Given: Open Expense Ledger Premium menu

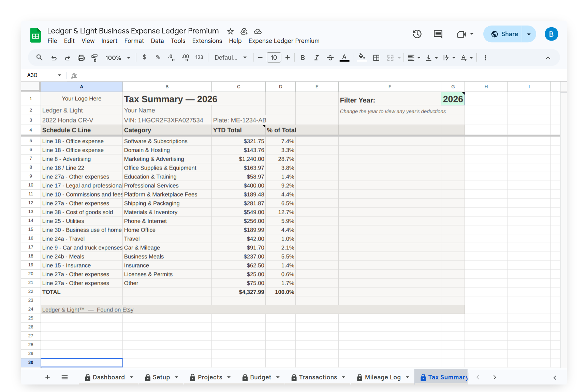Looking at the screenshot, I should pos(284,41).
